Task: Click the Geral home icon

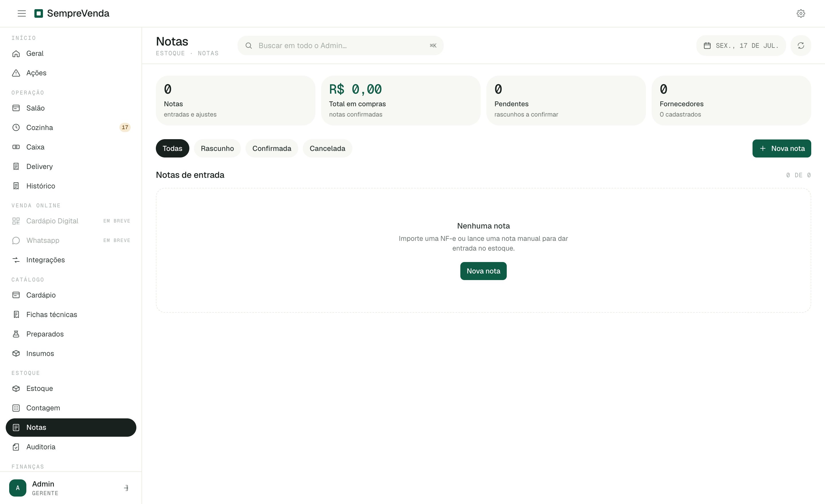Action: [16, 54]
